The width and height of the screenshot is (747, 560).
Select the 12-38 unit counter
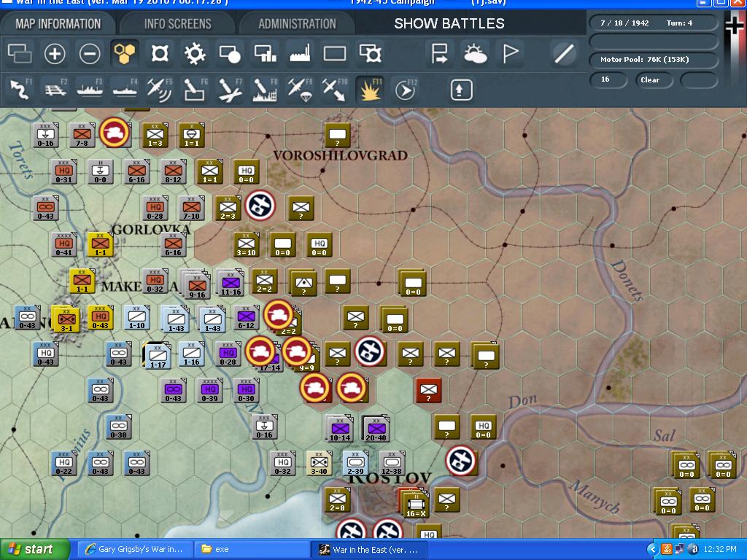coord(392,464)
